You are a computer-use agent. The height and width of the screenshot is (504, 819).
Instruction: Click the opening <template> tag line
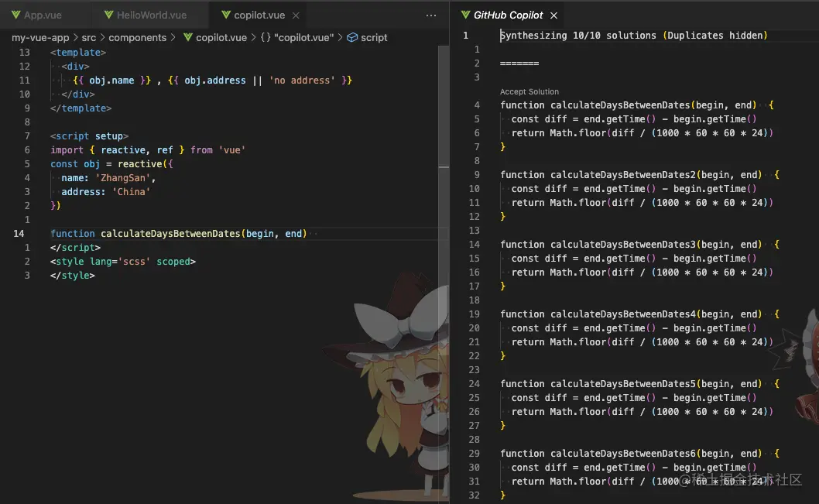[78, 52]
